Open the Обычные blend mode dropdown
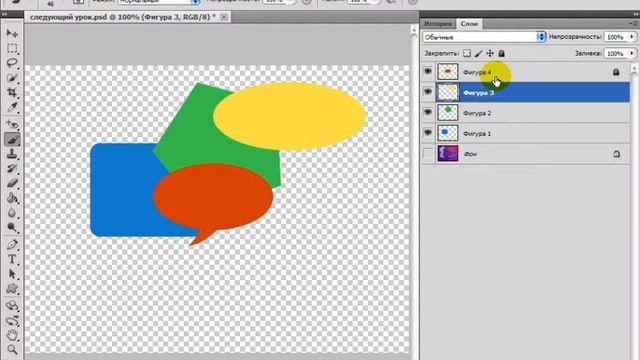Image resolution: width=640 pixels, height=360 pixels. tap(484, 37)
